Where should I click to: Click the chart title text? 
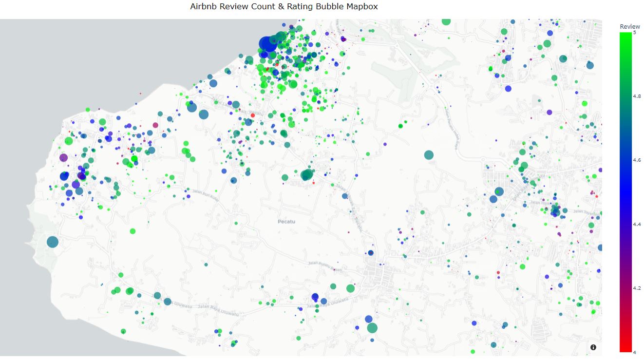(284, 7)
